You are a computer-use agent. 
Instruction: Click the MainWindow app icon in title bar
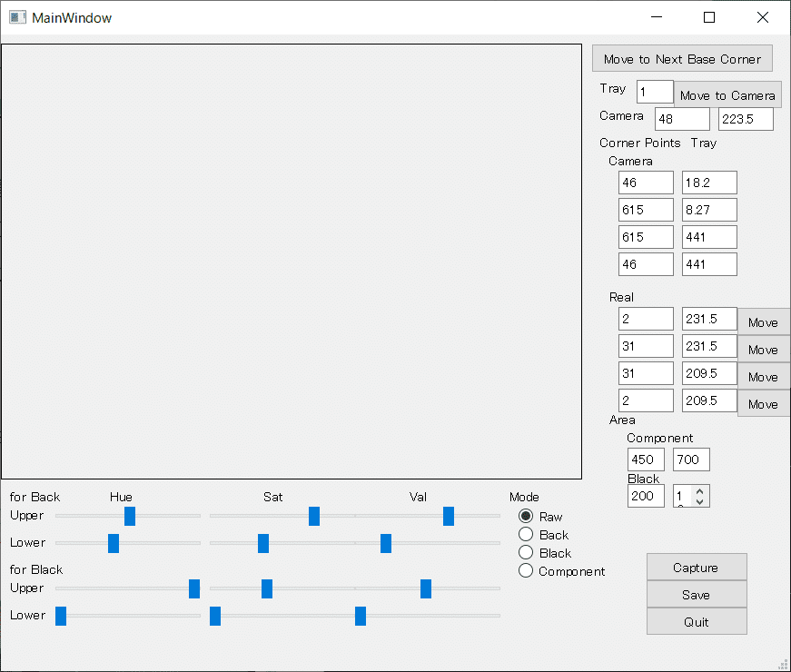pyautogui.click(x=17, y=17)
